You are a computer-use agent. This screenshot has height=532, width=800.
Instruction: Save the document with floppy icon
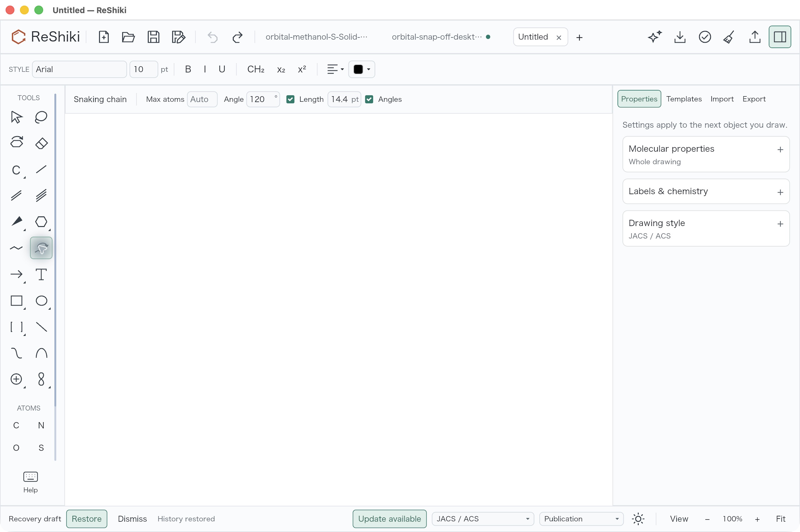pyautogui.click(x=153, y=37)
